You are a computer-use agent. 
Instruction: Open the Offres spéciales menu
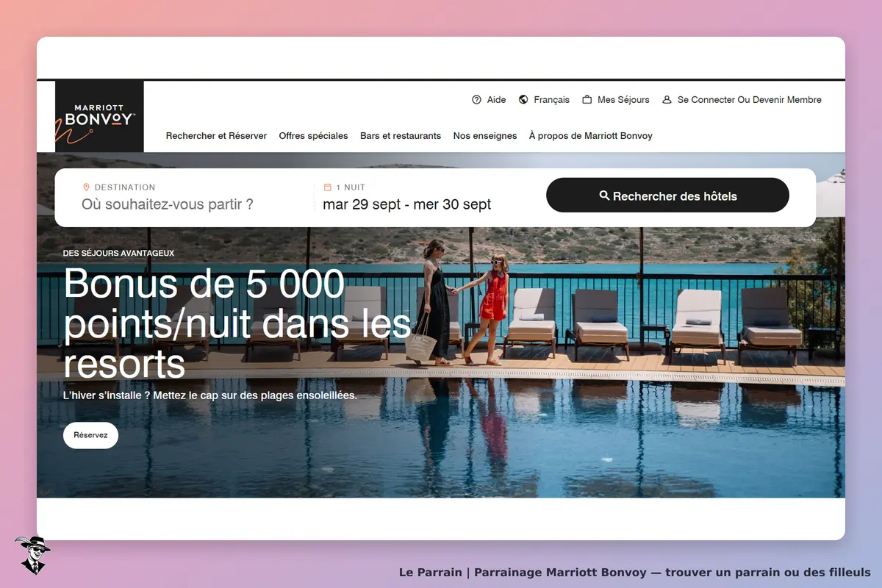[313, 136]
